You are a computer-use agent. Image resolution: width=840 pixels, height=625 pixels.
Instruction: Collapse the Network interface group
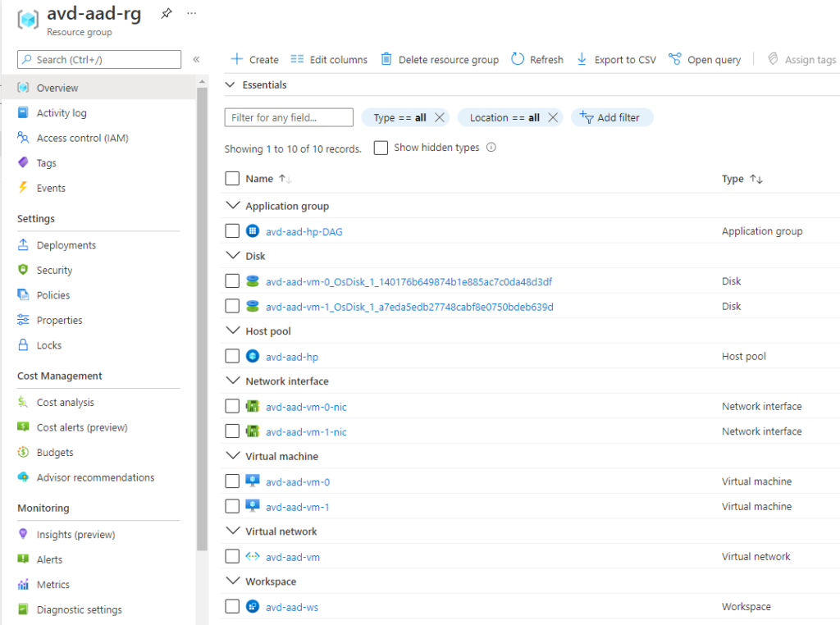[x=232, y=381]
